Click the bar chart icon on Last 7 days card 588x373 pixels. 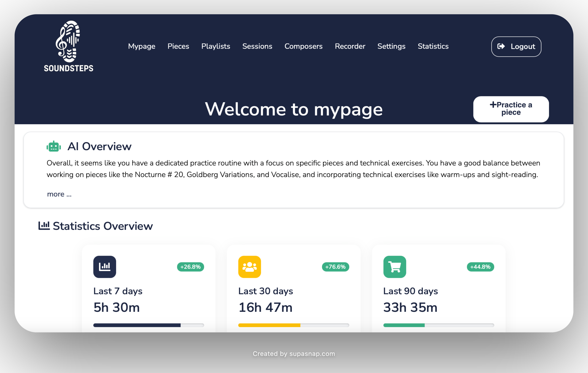(x=104, y=267)
